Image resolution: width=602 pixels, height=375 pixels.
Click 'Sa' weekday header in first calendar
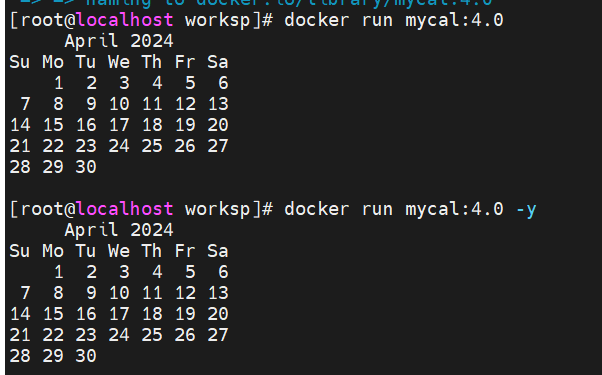[x=218, y=62]
